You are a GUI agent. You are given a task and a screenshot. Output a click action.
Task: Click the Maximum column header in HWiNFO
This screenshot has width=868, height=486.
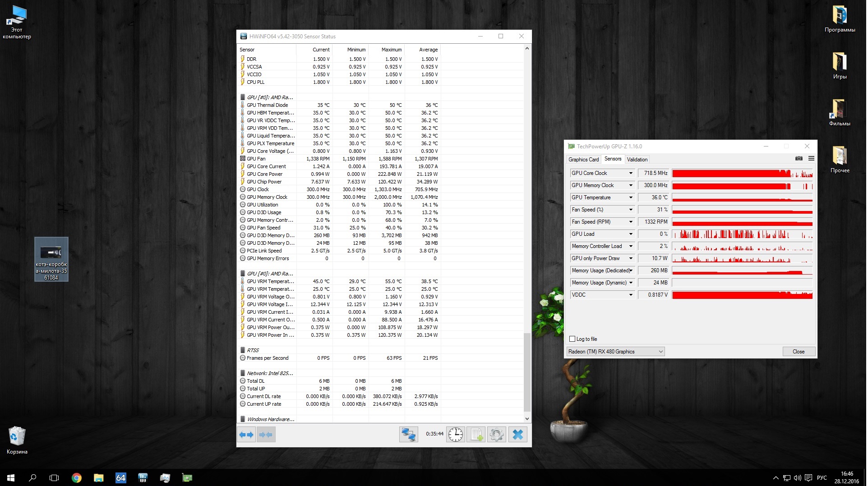[387, 50]
